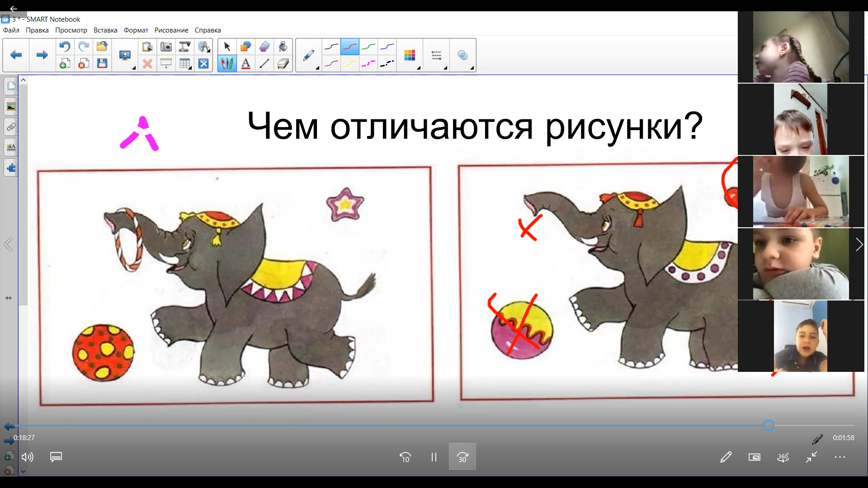Select the Text tool with letter A

[x=246, y=64]
